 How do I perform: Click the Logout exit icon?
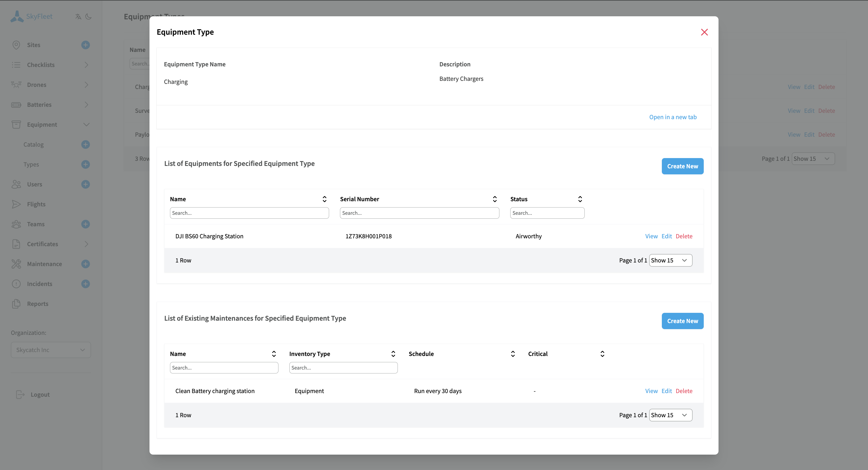[x=20, y=394]
